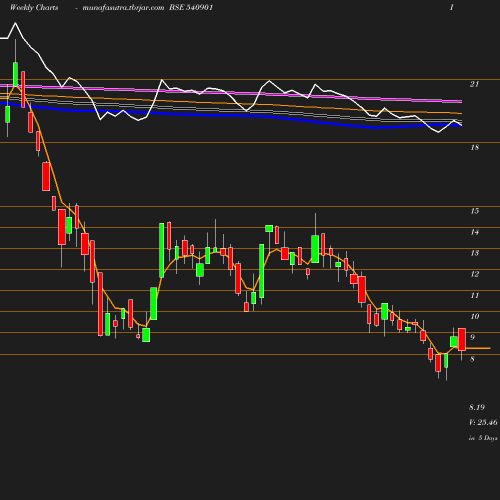The image size is (500, 500).
Task: Click the price axis label 8
Action: (x=472, y=359)
